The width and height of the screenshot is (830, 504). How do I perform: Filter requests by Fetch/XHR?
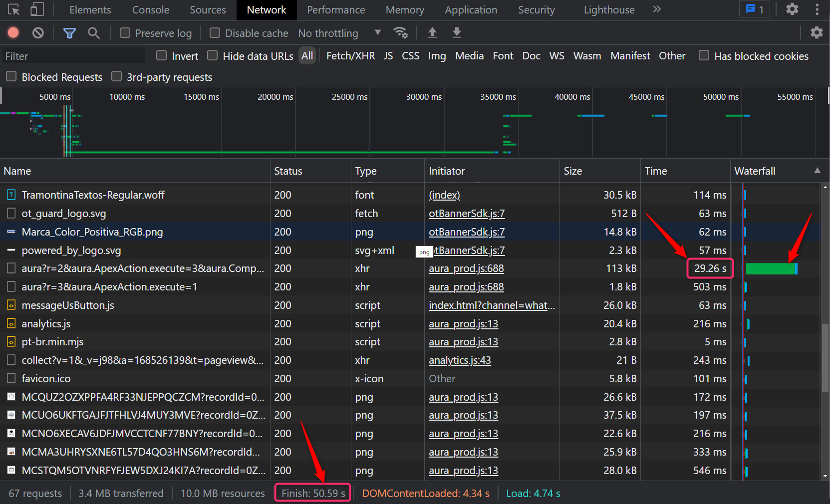(x=350, y=56)
